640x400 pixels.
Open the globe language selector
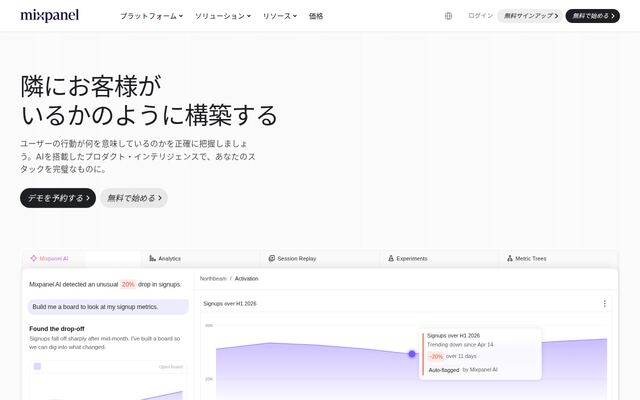[448, 16]
